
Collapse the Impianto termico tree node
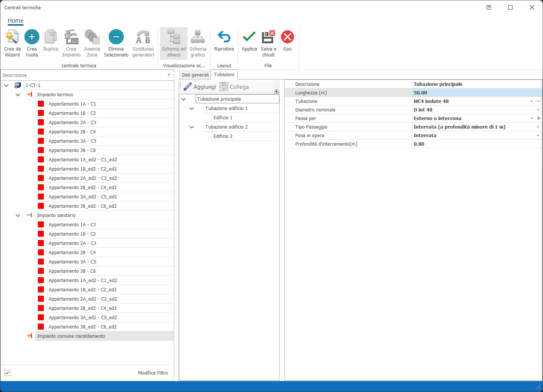18,95
